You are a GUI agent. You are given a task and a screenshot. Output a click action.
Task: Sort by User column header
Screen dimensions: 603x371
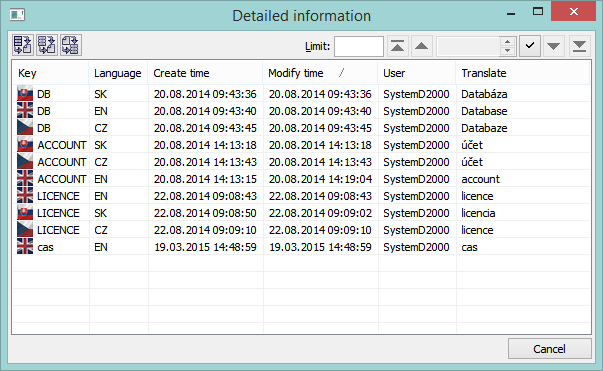(x=417, y=73)
